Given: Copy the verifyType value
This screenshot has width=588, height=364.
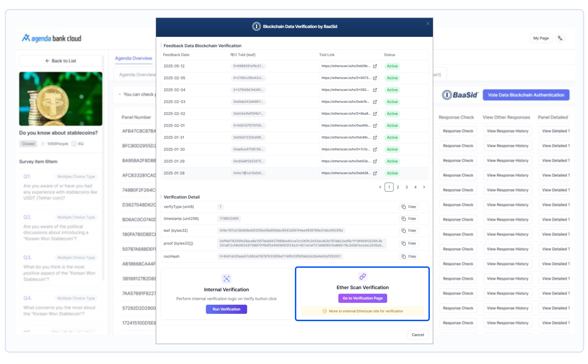Looking at the screenshot, I should [x=409, y=206].
